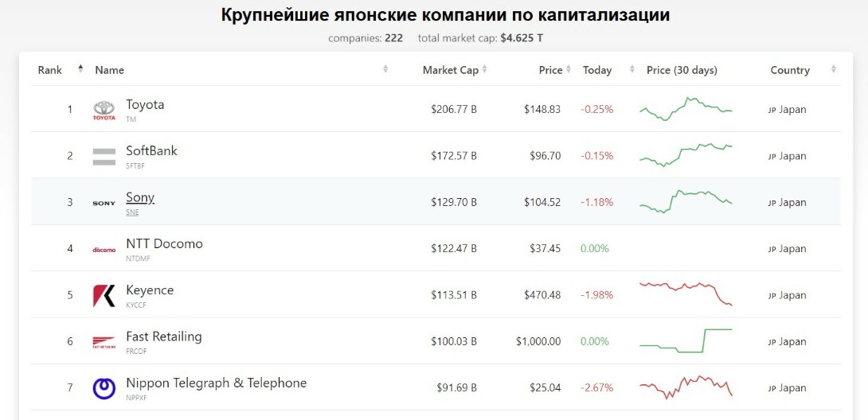Click the NTT Docomo logo icon
This screenshot has height=420, width=868.
pyautogui.click(x=104, y=250)
